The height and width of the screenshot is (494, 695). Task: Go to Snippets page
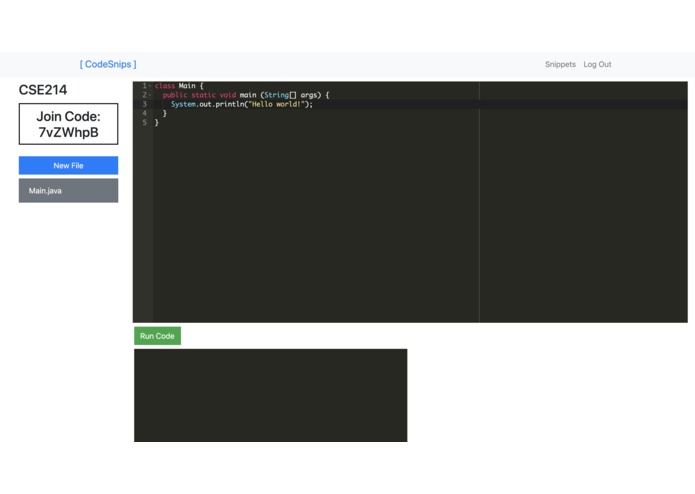point(560,64)
